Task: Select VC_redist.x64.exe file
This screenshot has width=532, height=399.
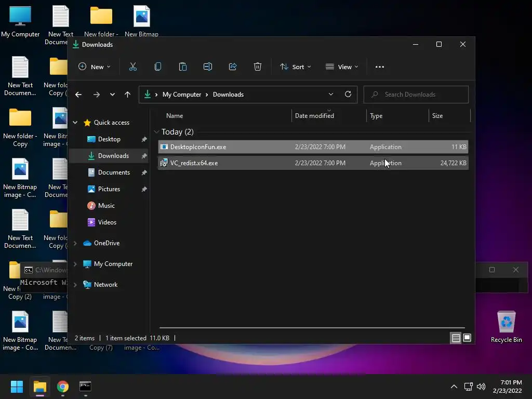Action: pos(313,163)
